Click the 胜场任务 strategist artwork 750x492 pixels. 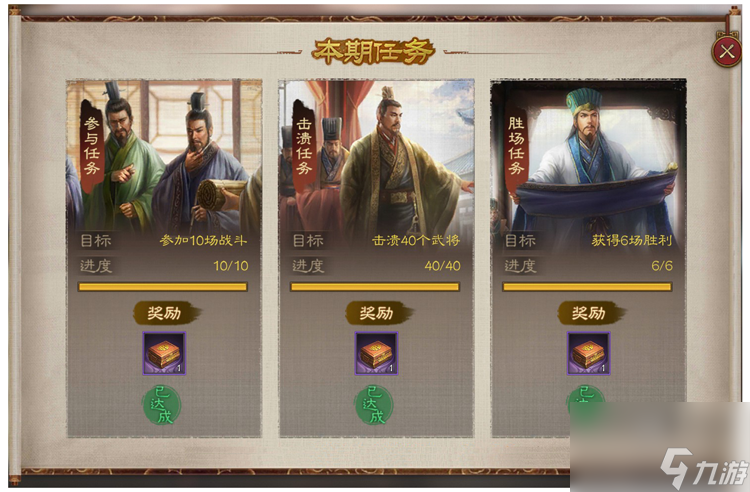(588, 155)
